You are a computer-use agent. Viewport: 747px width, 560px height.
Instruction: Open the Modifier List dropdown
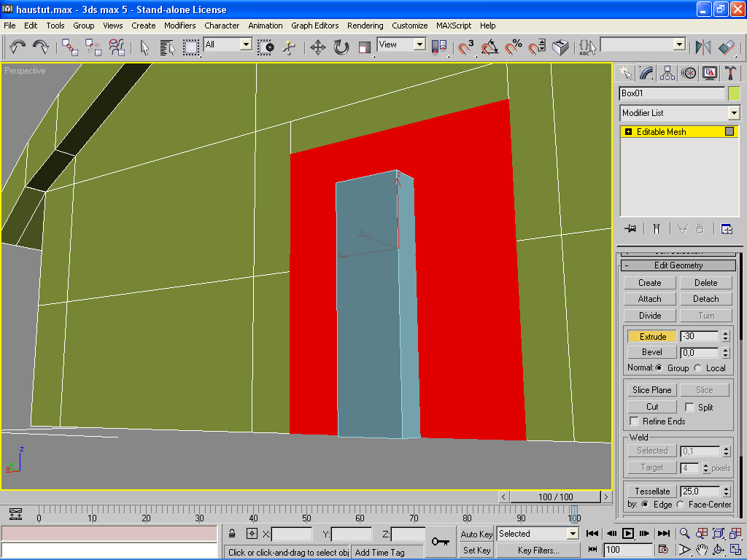click(x=733, y=113)
